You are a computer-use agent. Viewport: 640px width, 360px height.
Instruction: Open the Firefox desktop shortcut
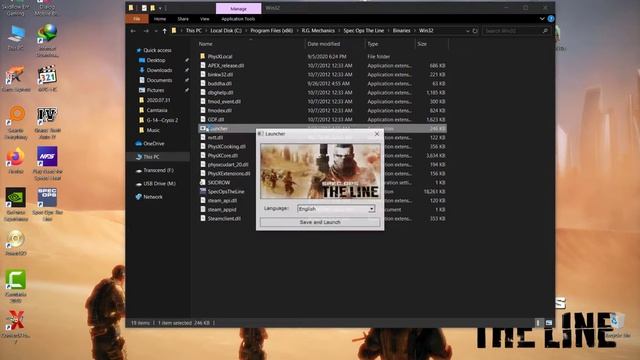[16, 161]
